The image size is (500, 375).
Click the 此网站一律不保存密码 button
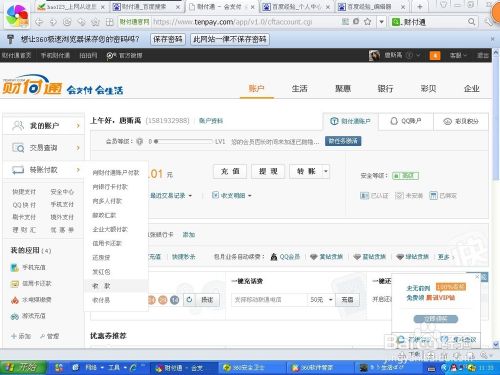tap(230, 39)
